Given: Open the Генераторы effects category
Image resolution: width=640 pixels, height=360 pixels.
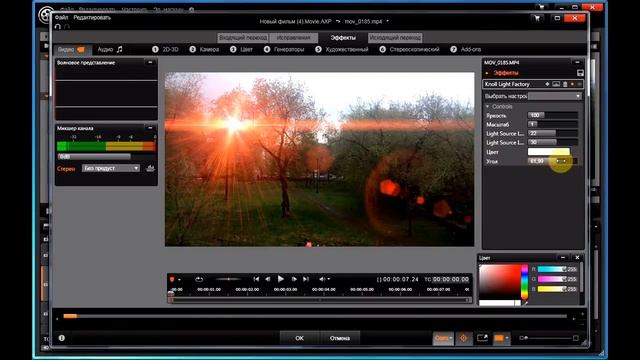Looking at the screenshot, I should 284,49.
